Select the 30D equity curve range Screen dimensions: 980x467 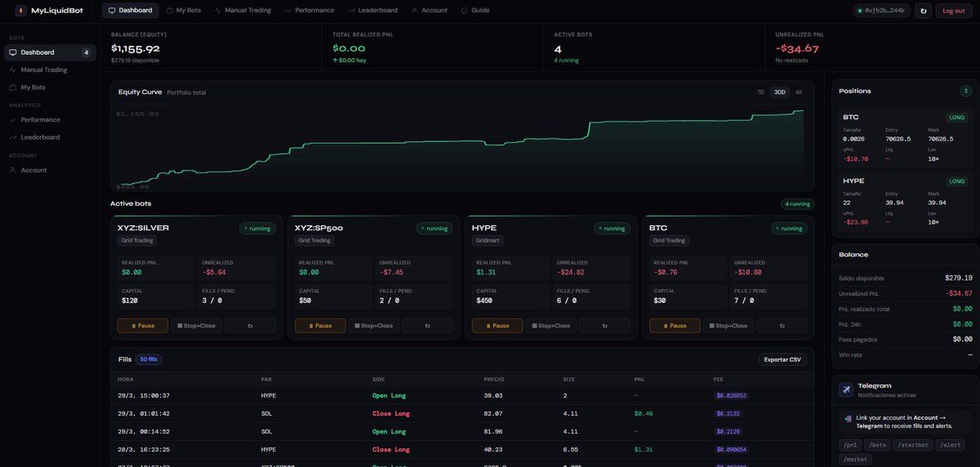780,92
